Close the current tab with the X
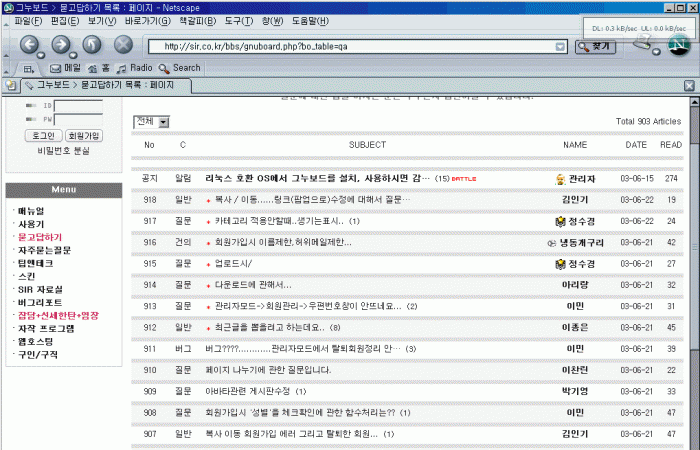Screen dimensions: 700x450 tap(689, 86)
